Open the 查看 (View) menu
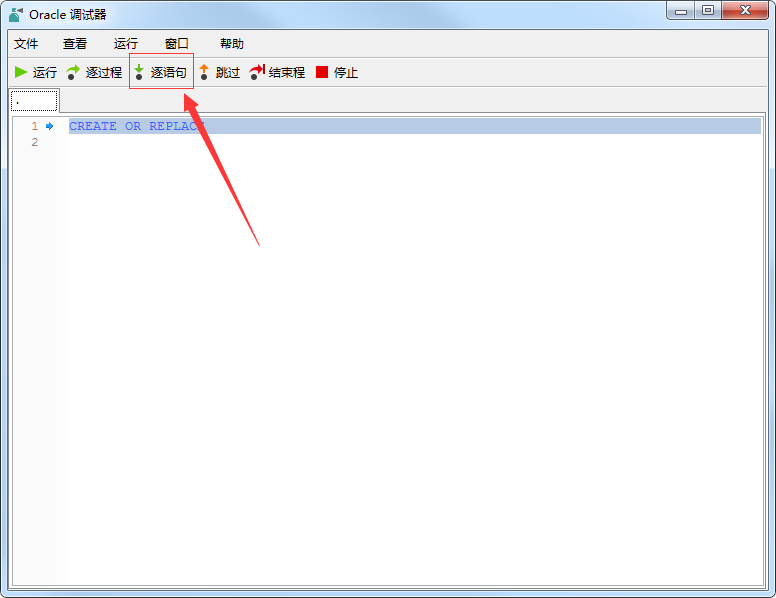776x598 pixels. pyautogui.click(x=75, y=44)
